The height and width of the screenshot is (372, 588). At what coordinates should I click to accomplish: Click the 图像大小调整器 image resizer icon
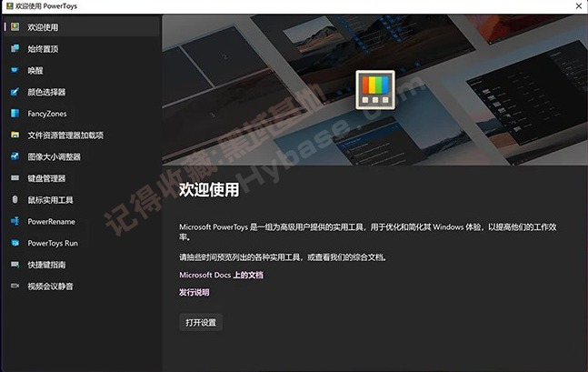tap(15, 156)
